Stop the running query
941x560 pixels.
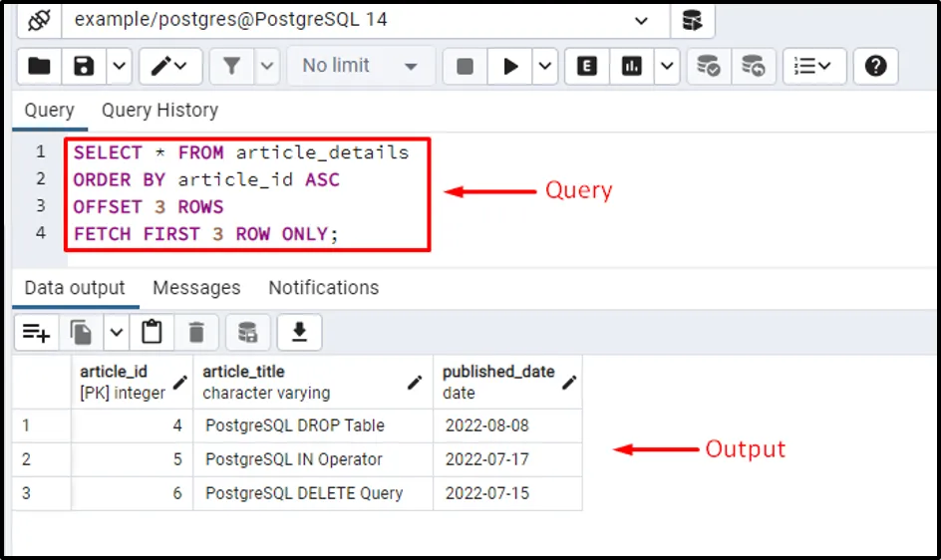click(465, 66)
